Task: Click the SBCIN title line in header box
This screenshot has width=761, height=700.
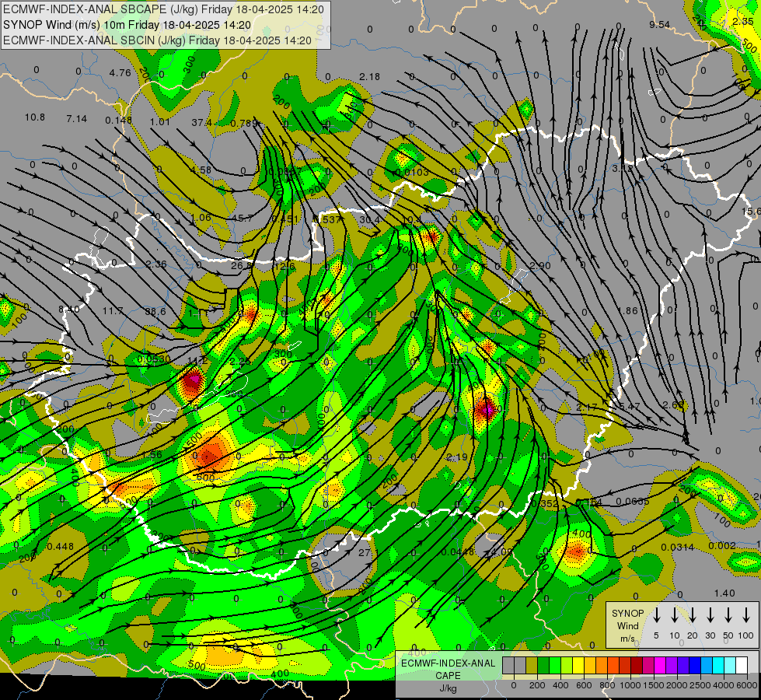Action: [157, 40]
